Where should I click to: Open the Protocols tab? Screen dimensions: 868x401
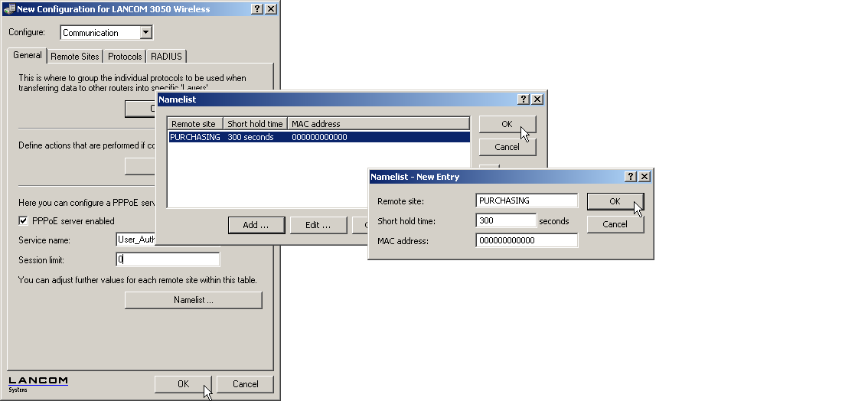tap(125, 57)
